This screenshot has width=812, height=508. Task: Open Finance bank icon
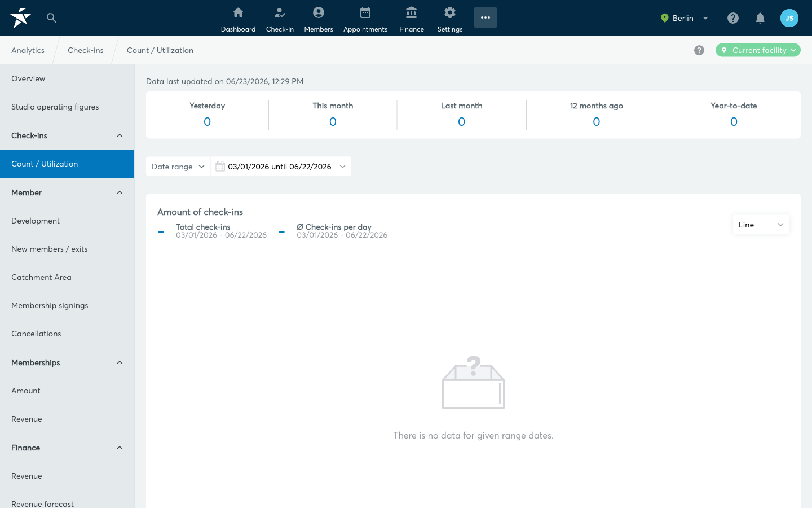[x=412, y=12]
